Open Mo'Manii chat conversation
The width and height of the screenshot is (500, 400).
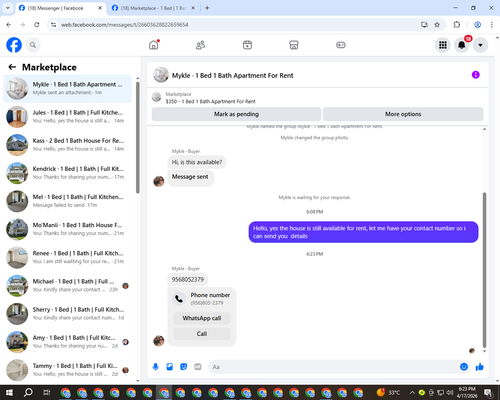[67, 229]
